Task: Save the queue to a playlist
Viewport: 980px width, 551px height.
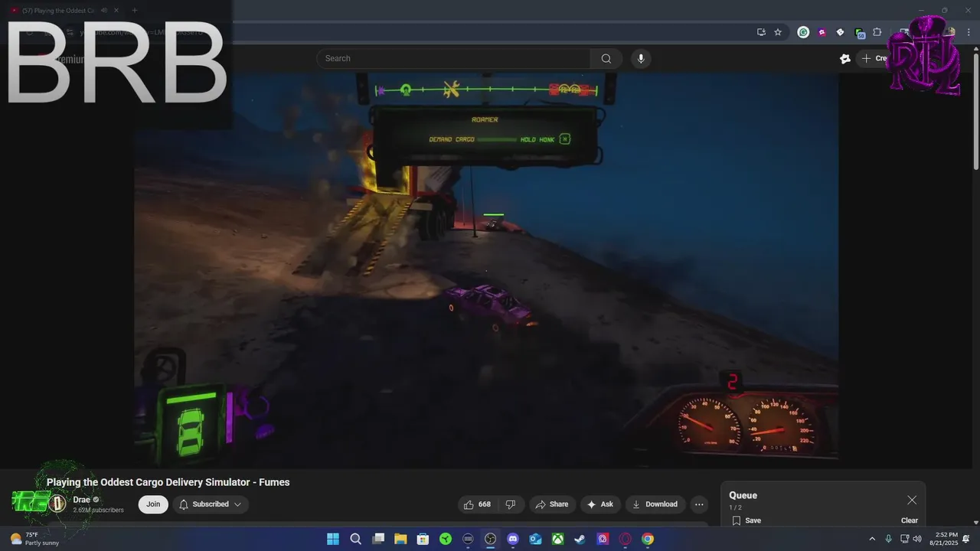Action: click(x=746, y=520)
